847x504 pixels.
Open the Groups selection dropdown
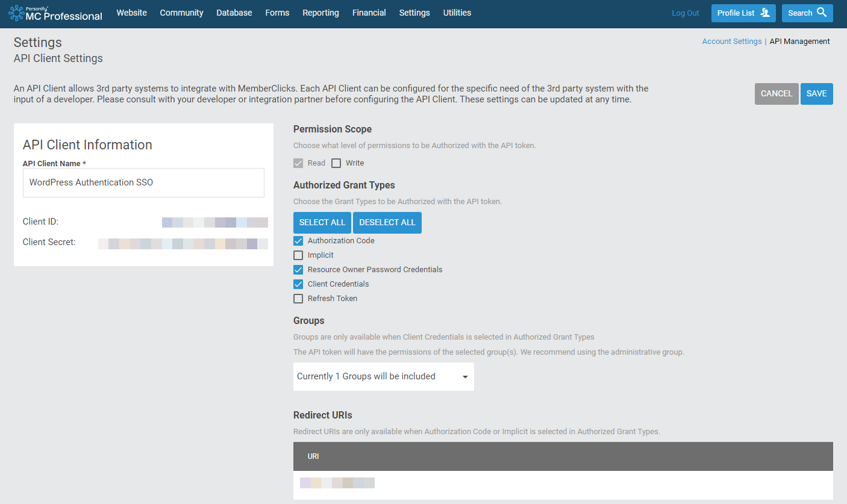pos(383,376)
